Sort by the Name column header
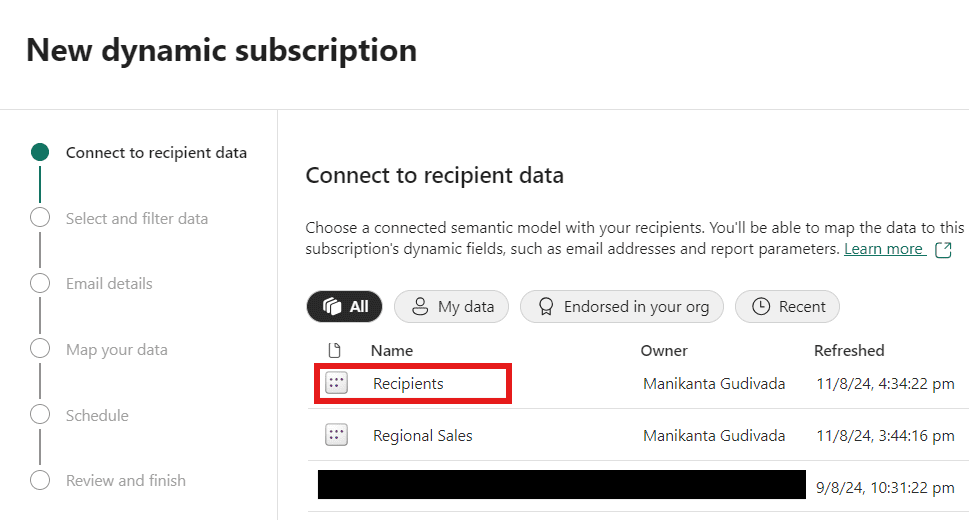This screenshot has height=520, width=969. pyautogui.click(x=391, y=350)
